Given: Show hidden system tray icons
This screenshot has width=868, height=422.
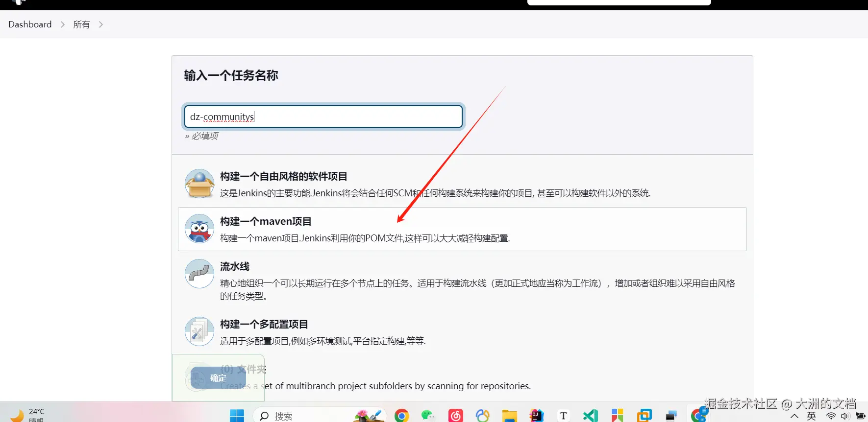Looking at the screenshot, I should [x=794, y=416].
